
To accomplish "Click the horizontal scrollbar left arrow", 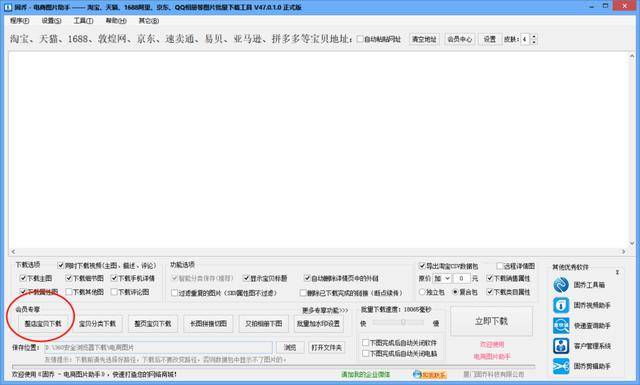I will 13,251.
